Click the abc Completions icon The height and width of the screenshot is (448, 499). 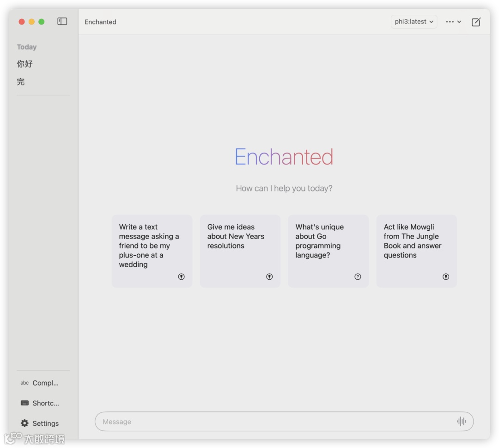(x=24, y=383)
